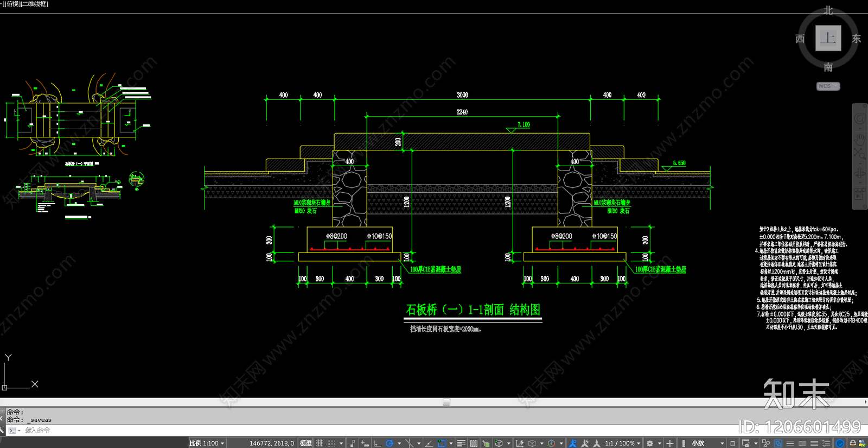Image resolution: width=868 pixels, height=448 pixels.
Task: Click the blue annotation visibility icon
Action: [x=573, y=443]
